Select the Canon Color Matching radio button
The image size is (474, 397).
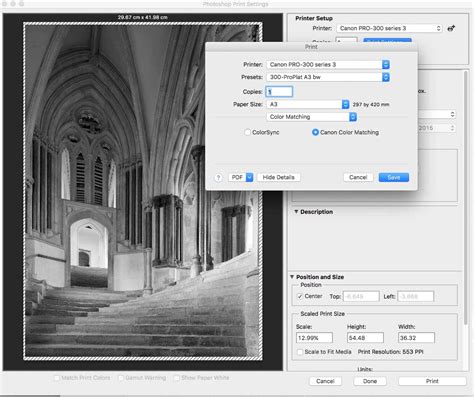(315, 132)
